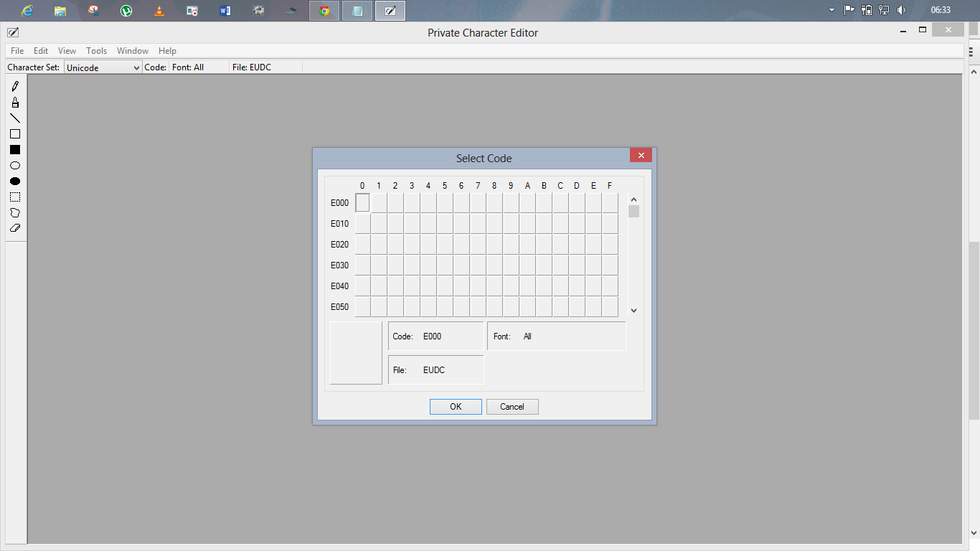
Task: Click the 06:33 taskbar clock
Action: point(941,10)
